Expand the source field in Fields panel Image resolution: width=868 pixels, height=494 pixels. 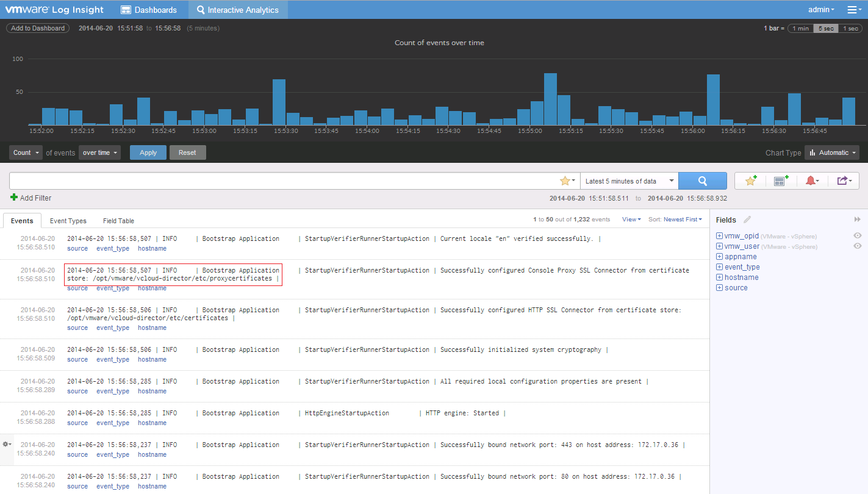point(719,288)
